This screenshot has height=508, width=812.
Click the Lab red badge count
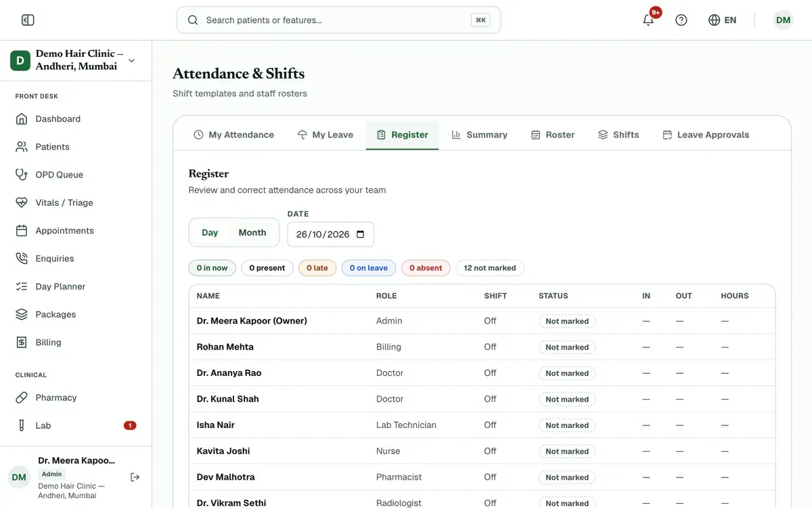(130, 425)
